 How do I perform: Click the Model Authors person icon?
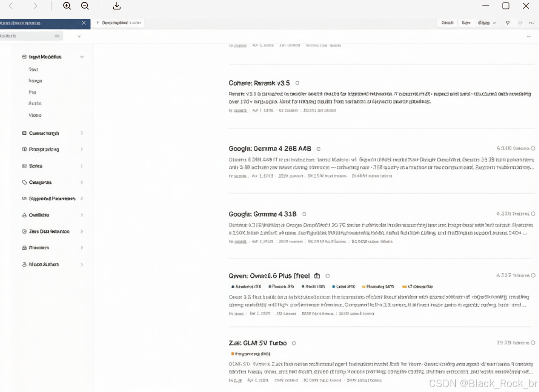25,264
